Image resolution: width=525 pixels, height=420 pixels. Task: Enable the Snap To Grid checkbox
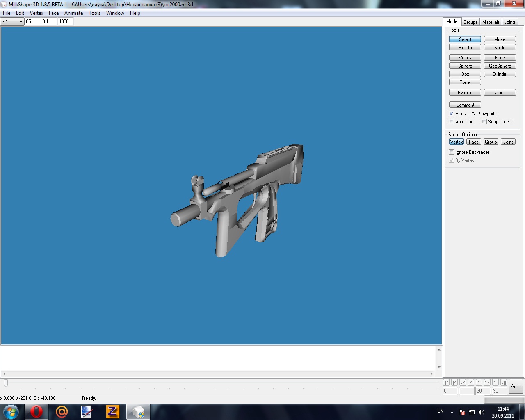tap(484, 122)
